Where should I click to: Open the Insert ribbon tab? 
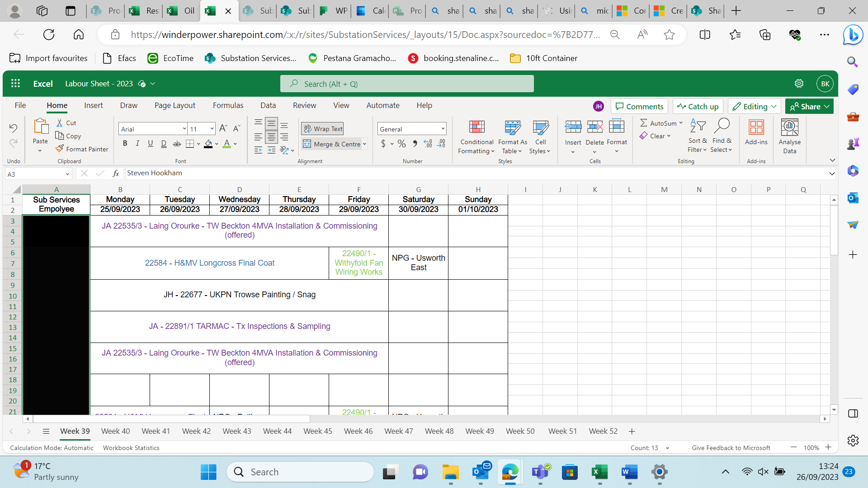[x=94, y=105]
